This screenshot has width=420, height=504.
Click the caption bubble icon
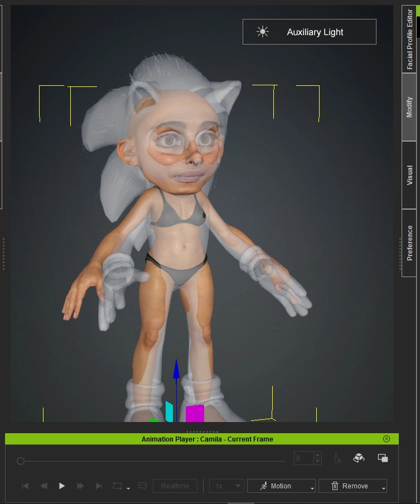(142, 486)
